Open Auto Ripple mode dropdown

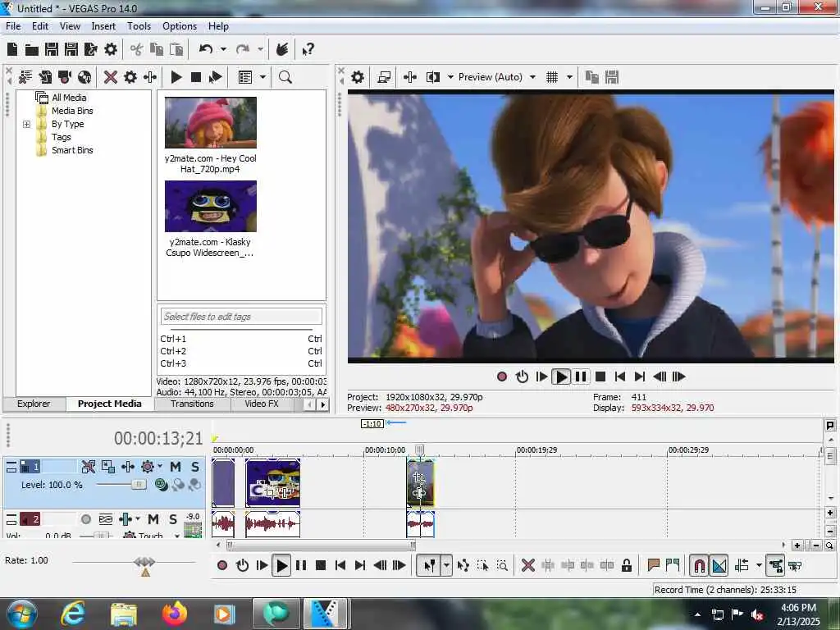point(759,565)
